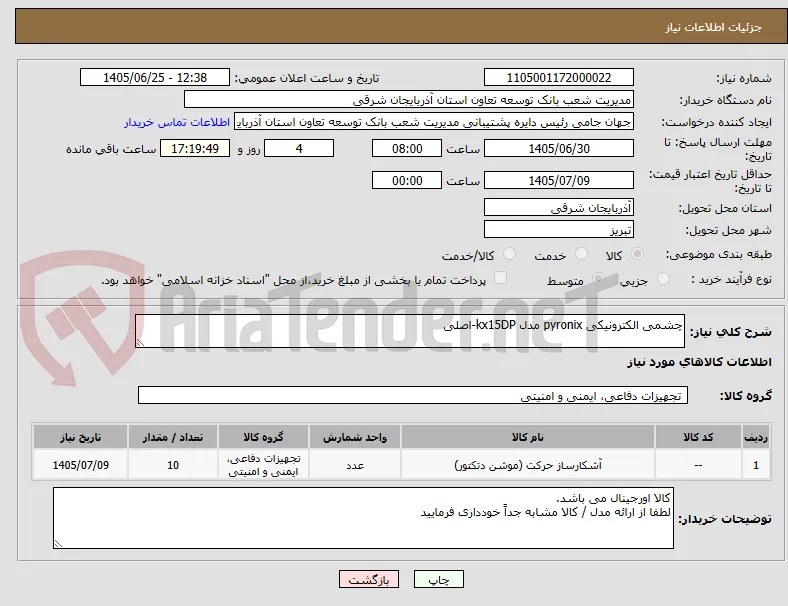Select the کالا/خدمت radio button
Viewport: 788px width, 606px height.
pos(510,254)
